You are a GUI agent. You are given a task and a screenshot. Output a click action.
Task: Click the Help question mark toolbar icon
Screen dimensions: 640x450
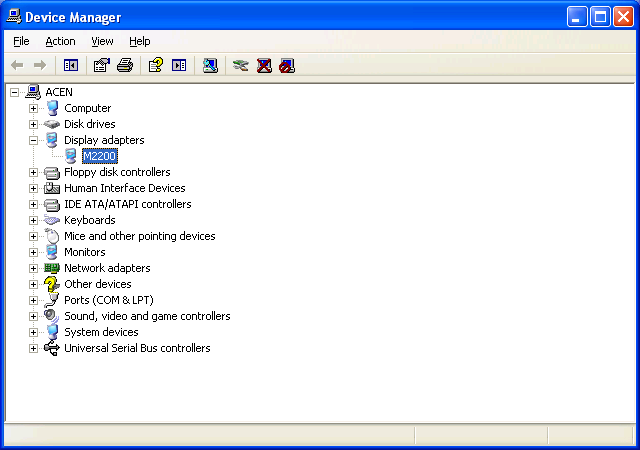pos(156,65)
